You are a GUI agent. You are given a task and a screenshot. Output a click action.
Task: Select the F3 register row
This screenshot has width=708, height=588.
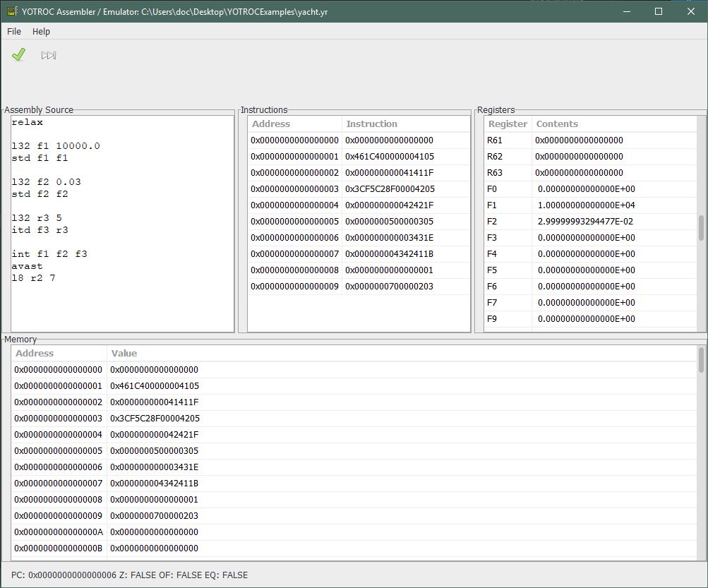(590, 238)
